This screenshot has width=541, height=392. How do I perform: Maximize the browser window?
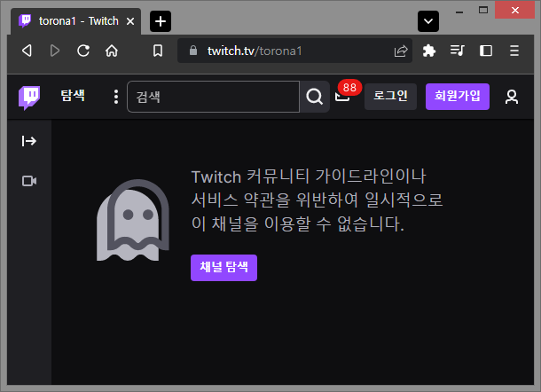(x=483, y=11)
